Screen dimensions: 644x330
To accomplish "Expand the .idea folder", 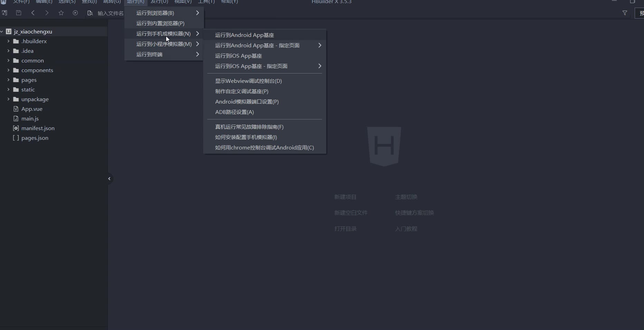I will pos(8,51).
